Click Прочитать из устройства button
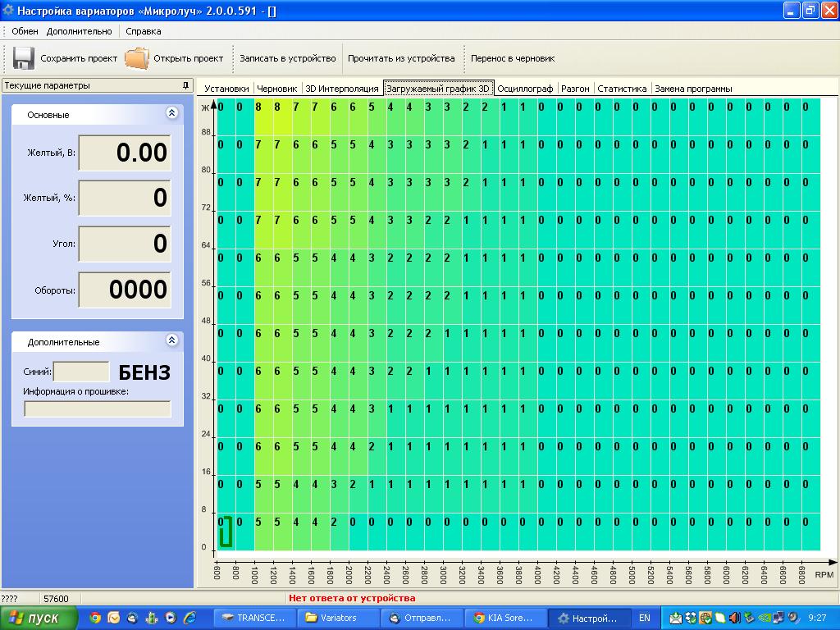This screenshot has height=630, width=840. [x=400, y=58]
